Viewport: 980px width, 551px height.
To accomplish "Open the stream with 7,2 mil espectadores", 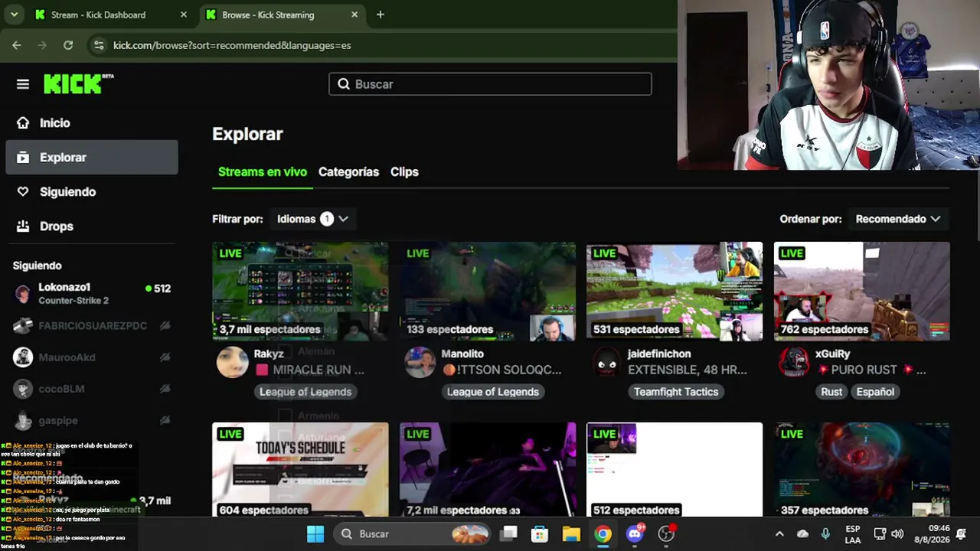I will click(488, 470).
